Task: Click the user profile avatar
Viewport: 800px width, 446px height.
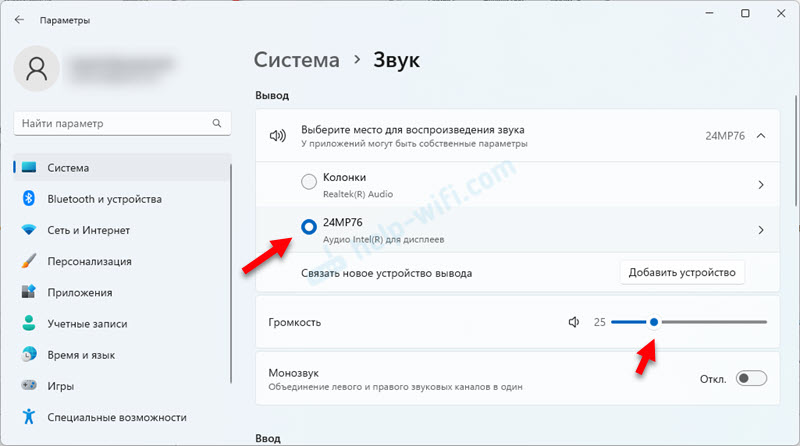Action: (38, 68)
